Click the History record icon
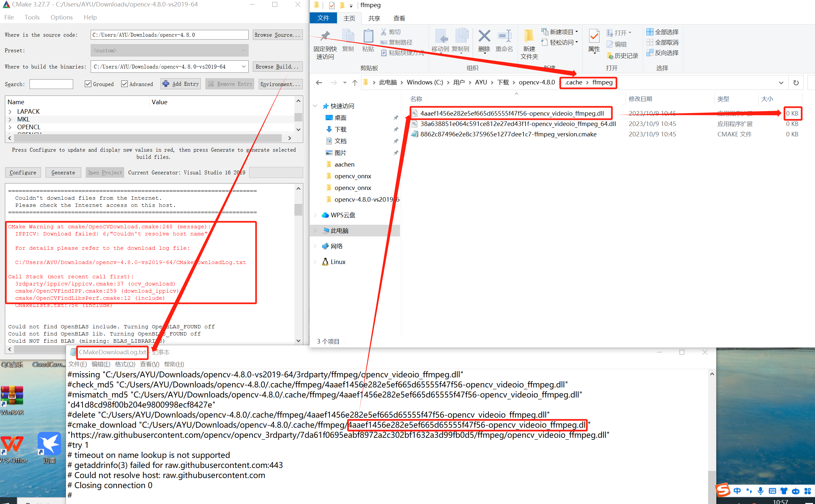 tap(610, 56)
